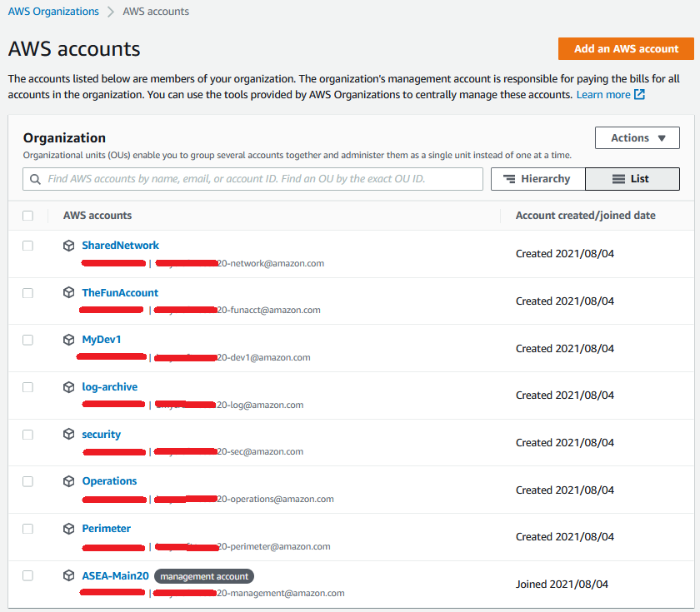Switch to the Hierarchy view
Image resolution: width=700 pixels, height=612 pixels.
point(537,178)
